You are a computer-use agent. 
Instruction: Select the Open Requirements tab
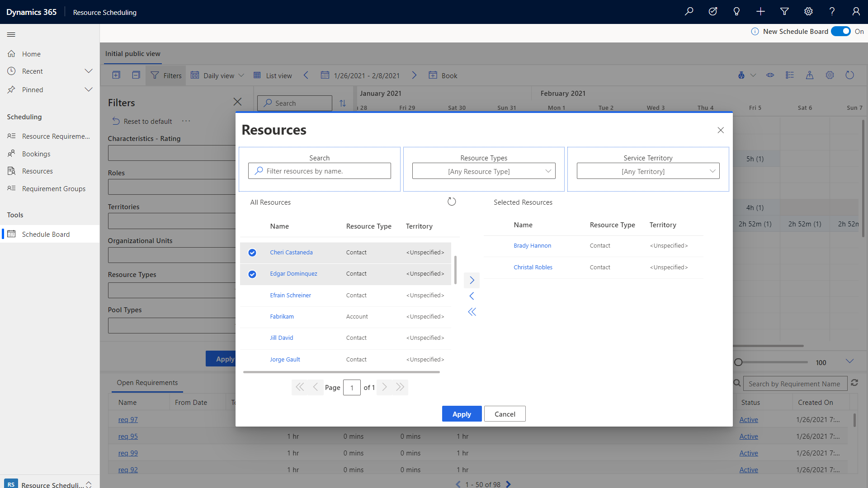click(147, 383)
